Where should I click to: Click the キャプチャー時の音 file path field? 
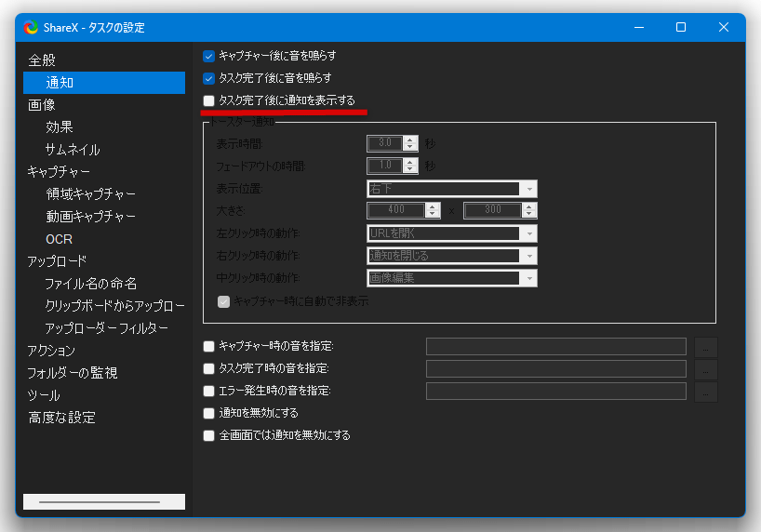[556, 347]
